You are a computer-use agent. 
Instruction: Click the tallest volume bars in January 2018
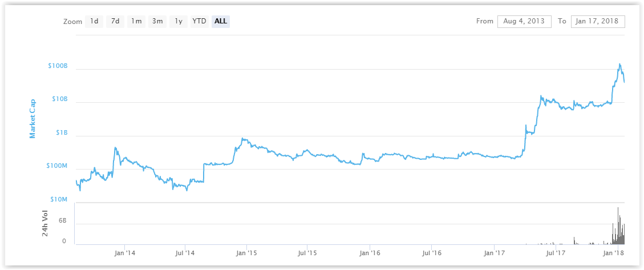pyautogui.click(x=618, y=225)
